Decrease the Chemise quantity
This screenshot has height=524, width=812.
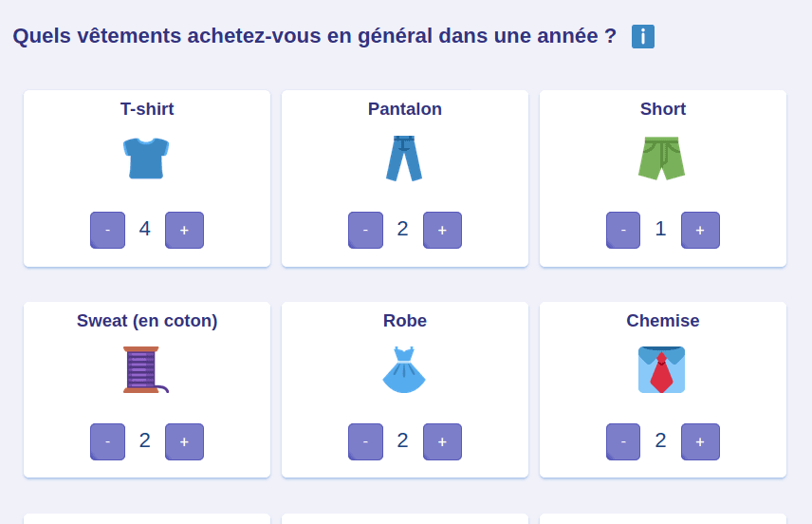click(x=623, y=441)
